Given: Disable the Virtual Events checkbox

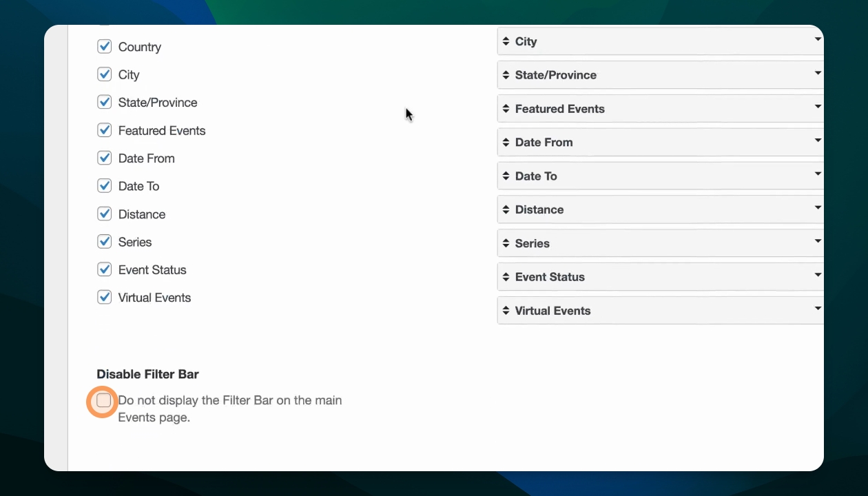Looking at the screenshot, I should coord(105,298).
